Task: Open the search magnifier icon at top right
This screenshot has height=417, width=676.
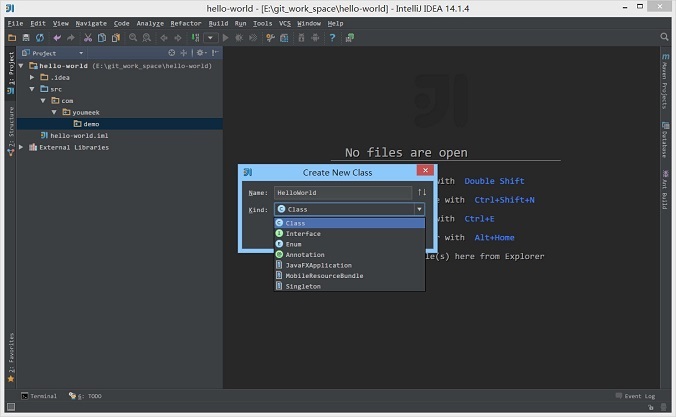Action: (664, 37)
